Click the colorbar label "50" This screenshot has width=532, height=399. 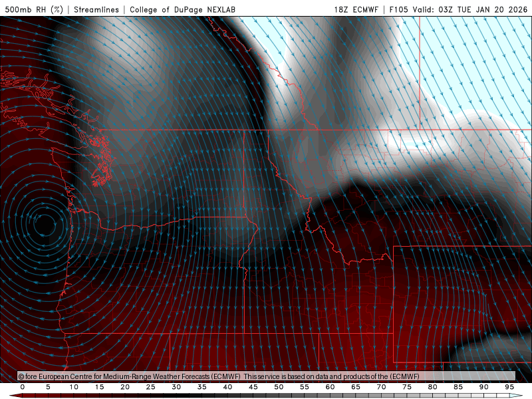279,387
